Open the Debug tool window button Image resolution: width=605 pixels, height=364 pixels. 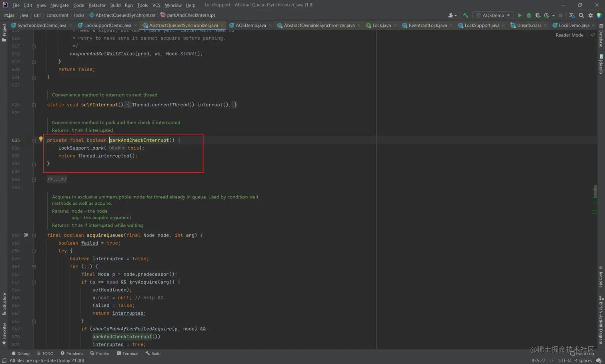click(x=20, y=354)
